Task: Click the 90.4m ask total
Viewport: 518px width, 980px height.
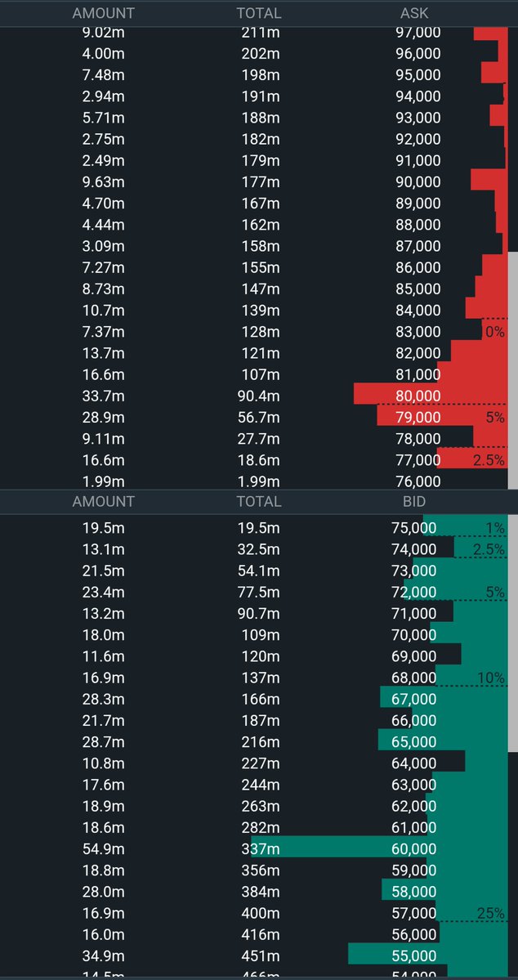Action: (x=259, y=396)
